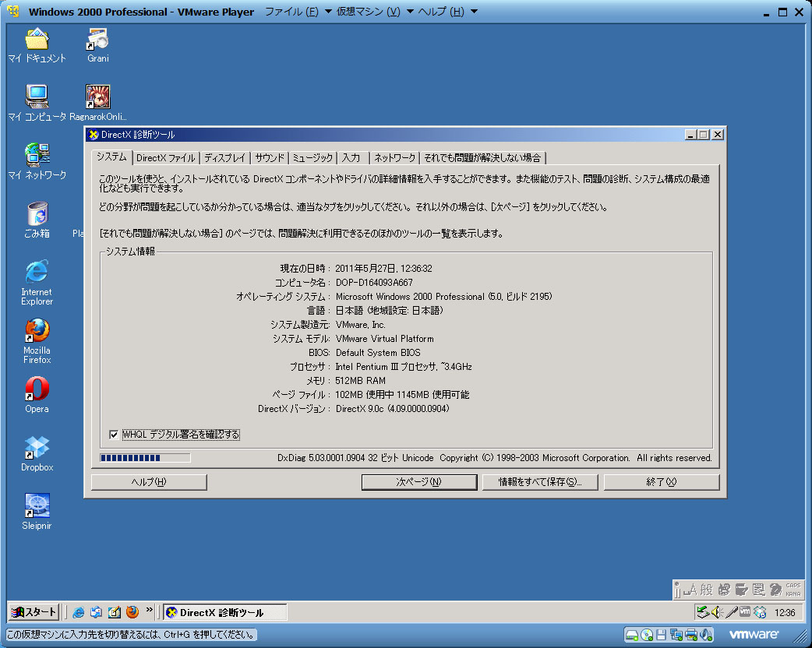Select the Mozilla Firefox desktop icon
The width and height of the screenshot is (812, 648).
[x=37, y=341]
